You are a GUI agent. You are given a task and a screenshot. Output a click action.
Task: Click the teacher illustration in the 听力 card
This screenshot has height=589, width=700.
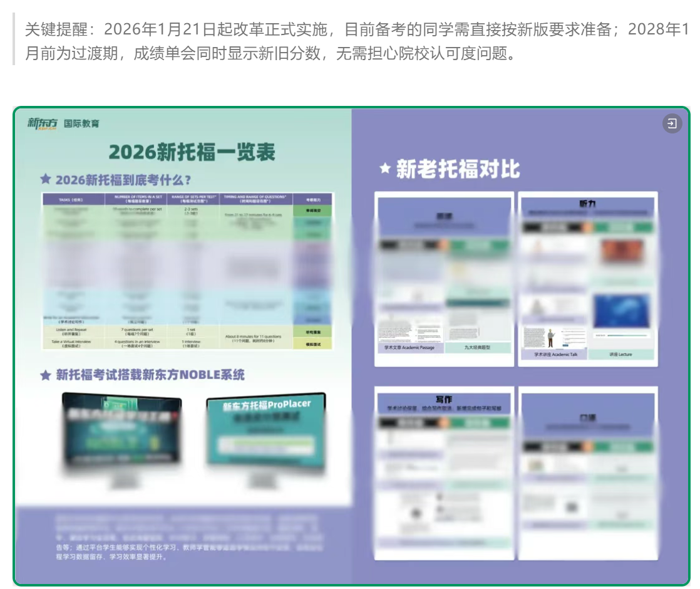pyautogui.click(x=550, y=338)
